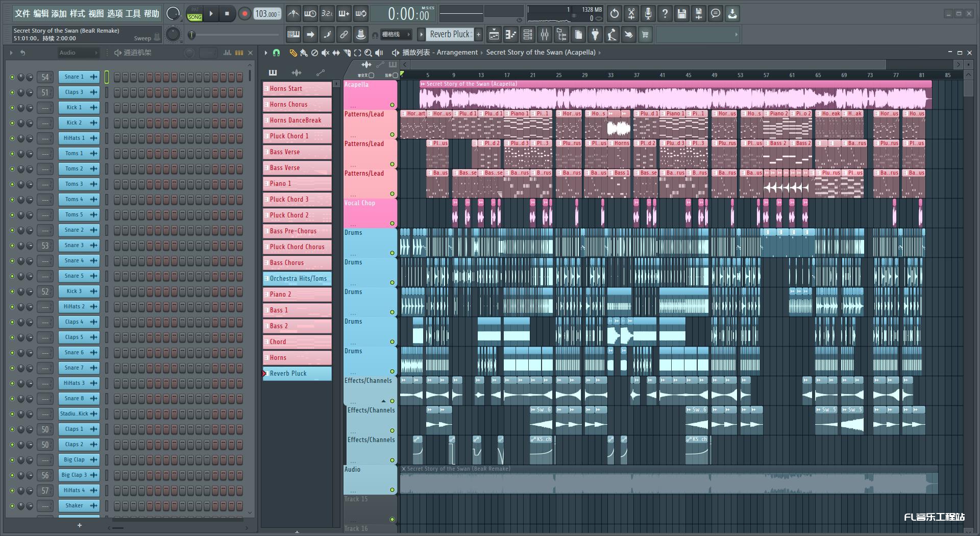The image size is (980, 536).
Task: Select the playlist mute tool
Action: pyautogui.click(x=325, y=53)
